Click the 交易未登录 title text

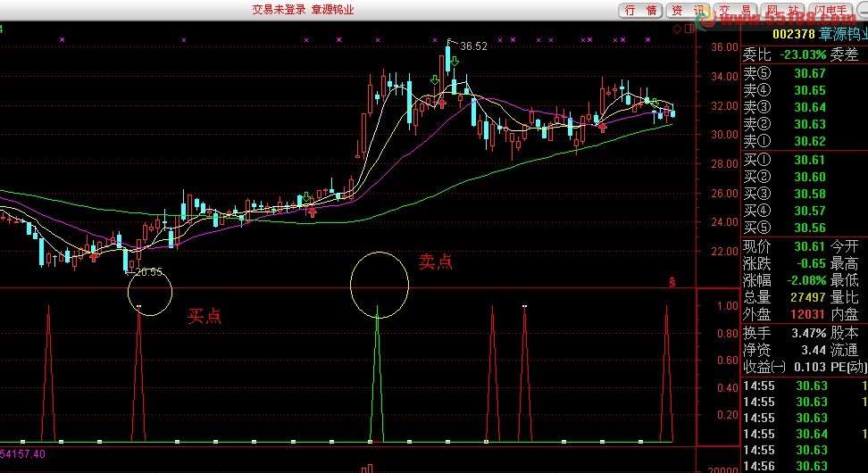tap(279, 10)
